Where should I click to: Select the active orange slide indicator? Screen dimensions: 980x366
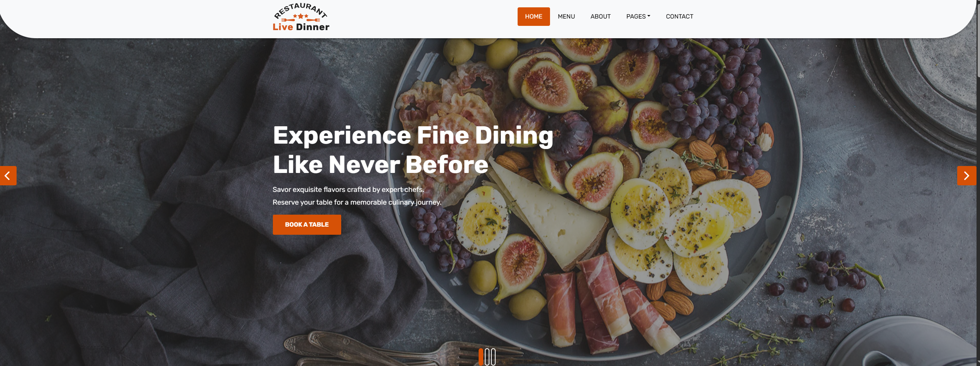pos(481,357)
